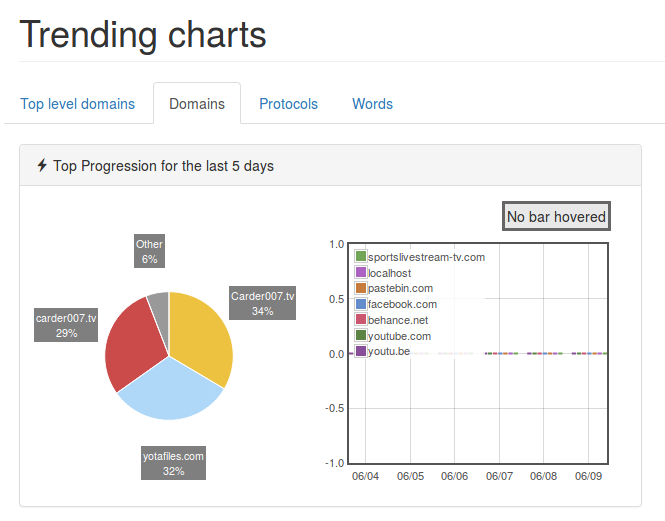Click the orange pastebin.com legend swatch
665x521 pixels.
361,288
